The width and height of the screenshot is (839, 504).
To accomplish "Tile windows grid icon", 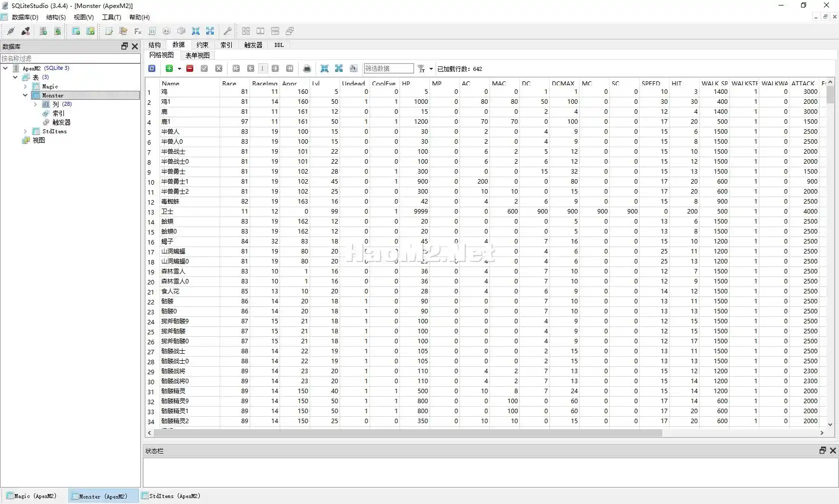I will pyautogui.click(x=246, y=31).
